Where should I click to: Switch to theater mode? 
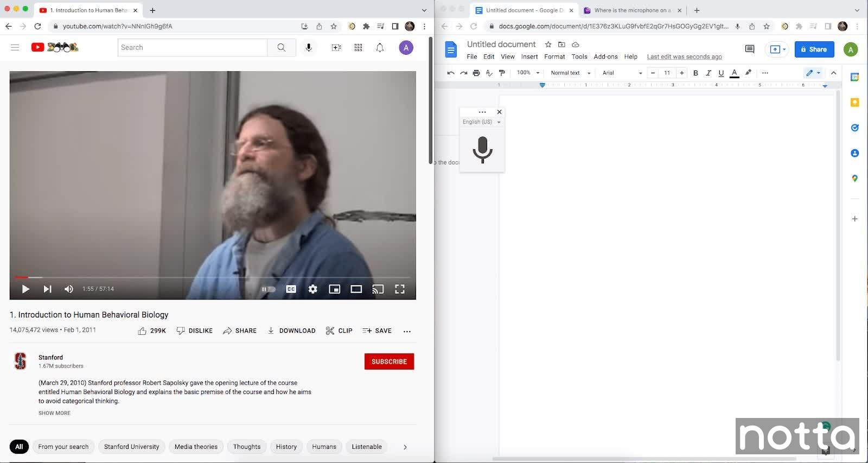(x=356, y=289)
